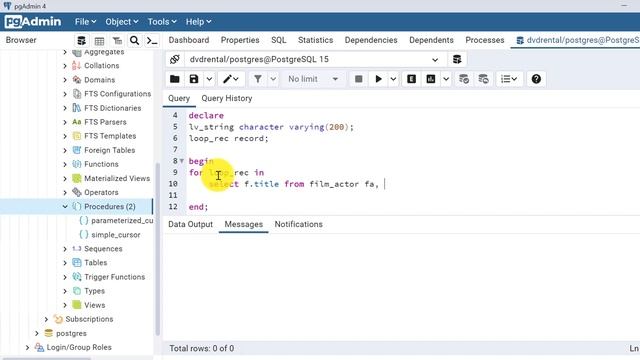Image resolution: width=640 pixels, height=360 pixels.
Task: Click the connection status icon beside database name
Action: click(x=175, y=60)
